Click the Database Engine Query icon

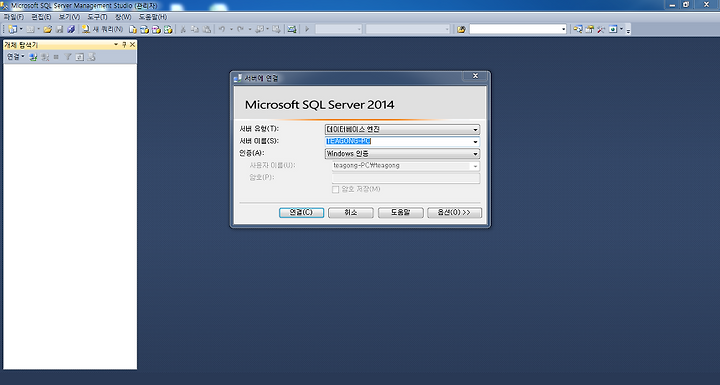point(133,29)
